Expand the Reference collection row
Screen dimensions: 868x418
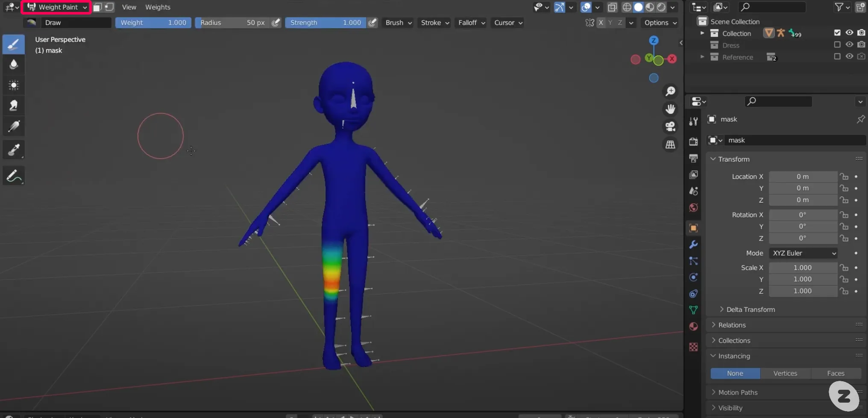click(702, 56)
